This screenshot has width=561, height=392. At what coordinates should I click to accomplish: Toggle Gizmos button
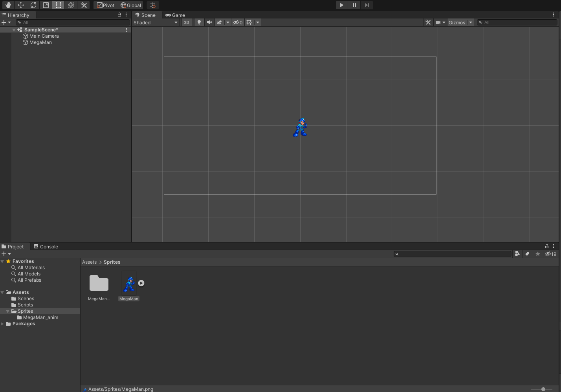[457, 22]
